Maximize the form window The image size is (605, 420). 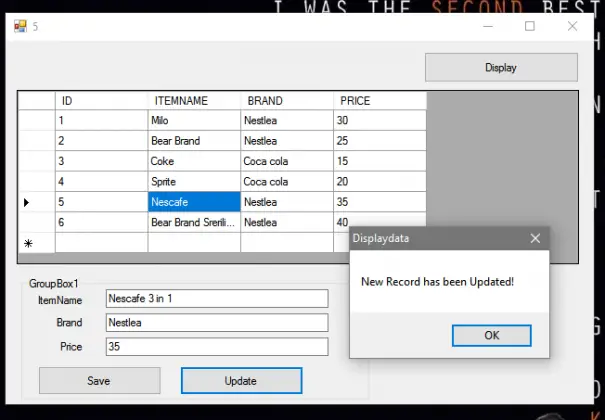click(530, 26)
